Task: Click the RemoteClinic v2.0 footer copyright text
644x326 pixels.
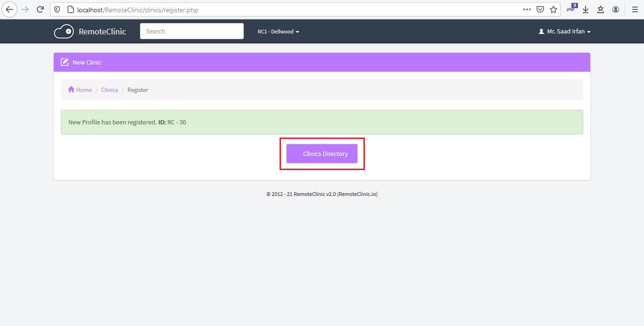Action: [x=322, y=194]
